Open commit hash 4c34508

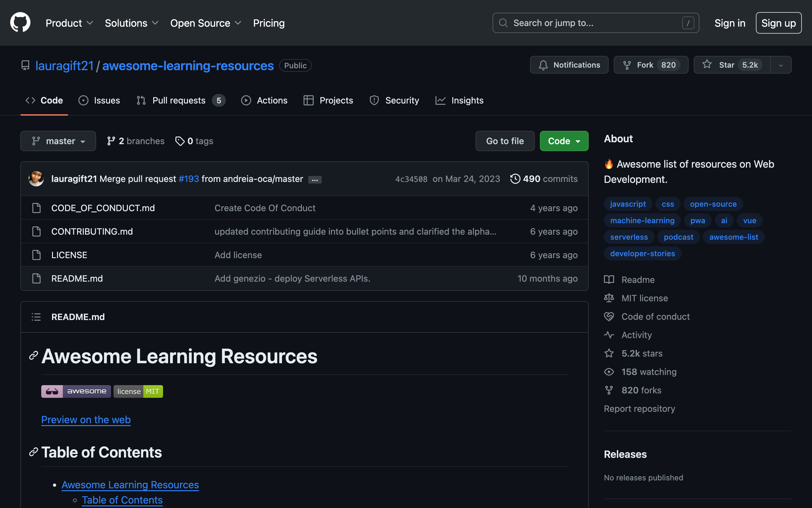pyautogui.click(x=411, y=179)
